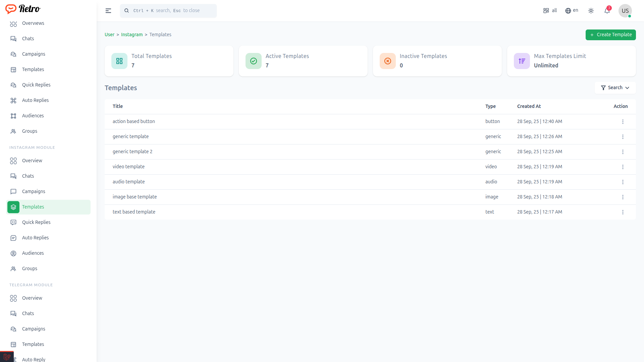Open the notifications bell icon
Viewport: 644px width, 362px height.
607,11
